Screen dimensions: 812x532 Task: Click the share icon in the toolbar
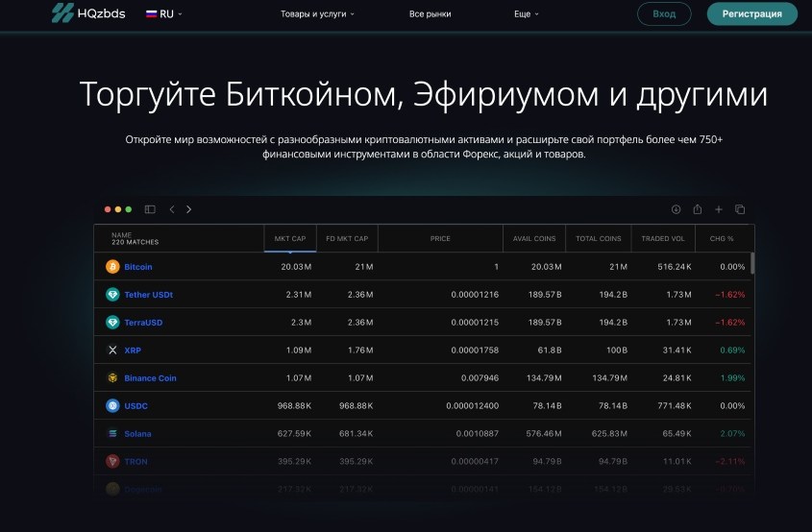(698, 209)
